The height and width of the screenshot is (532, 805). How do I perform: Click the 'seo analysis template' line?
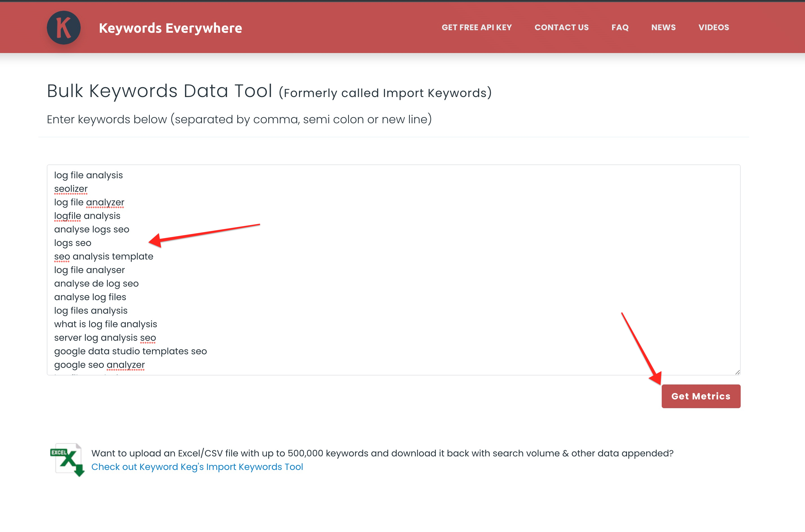point(104,256)
